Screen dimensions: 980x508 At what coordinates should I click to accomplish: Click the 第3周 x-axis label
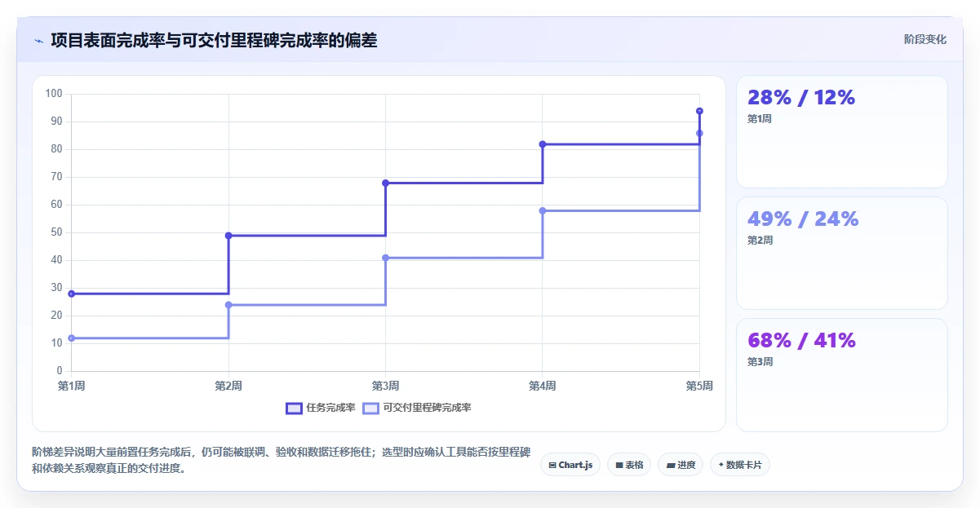tap(385, 386)
